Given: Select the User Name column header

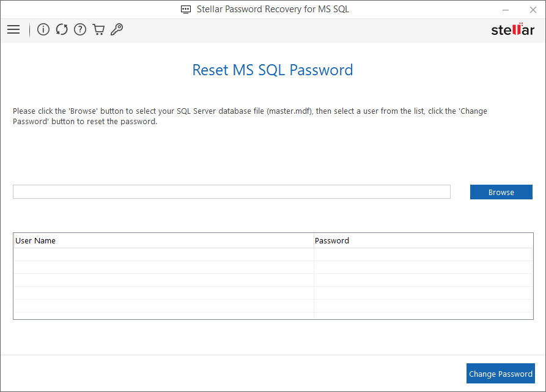Looking at the screenshot, I should (162, 240).
